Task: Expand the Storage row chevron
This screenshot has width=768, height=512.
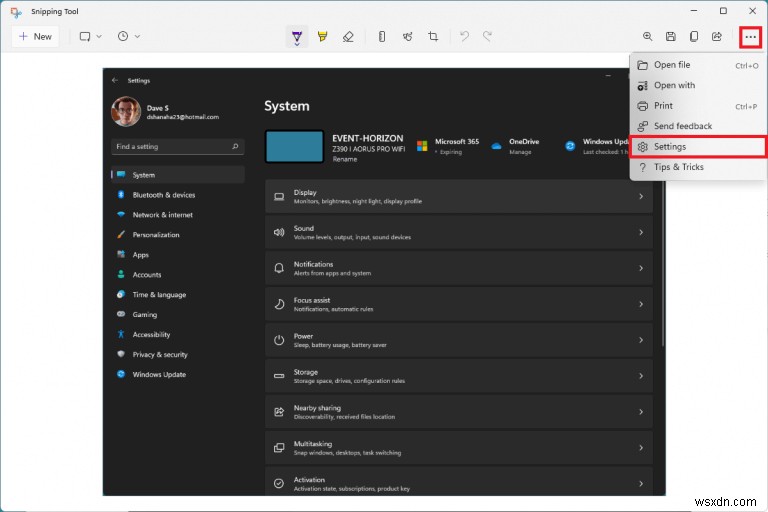Action: (x=641, y=376)
